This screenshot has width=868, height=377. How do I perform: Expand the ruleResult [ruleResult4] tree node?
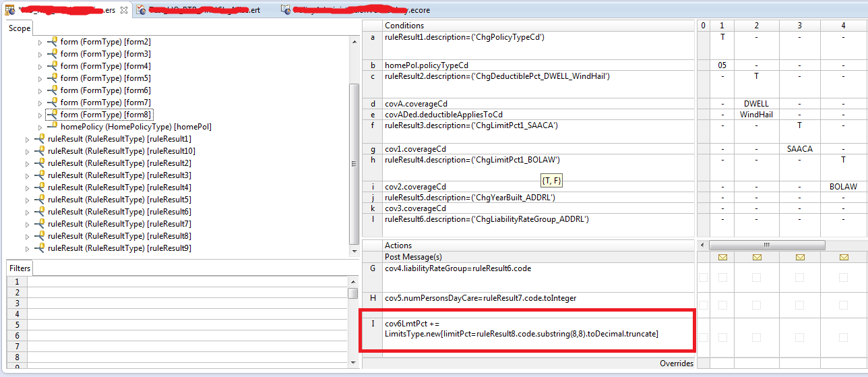(28, 188)
